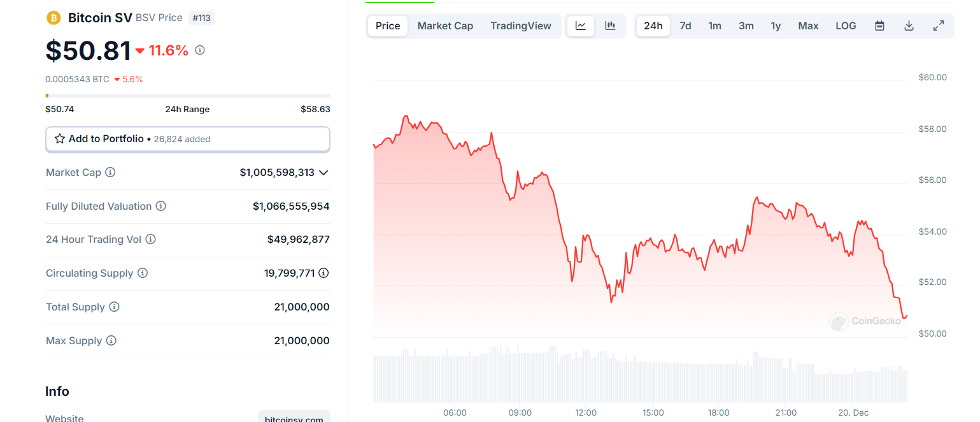Click Add to Portfolio button
980x422 pixels.
coord(187,139)
